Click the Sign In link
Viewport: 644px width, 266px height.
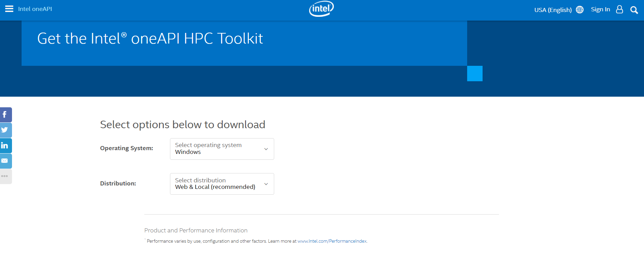600,10
